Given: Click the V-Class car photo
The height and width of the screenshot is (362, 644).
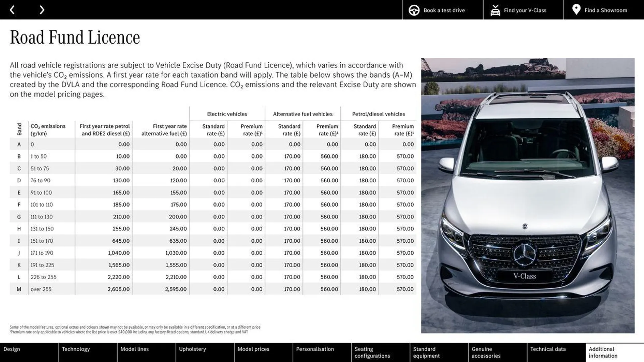Looking at the screenshot, I should [528, 195].
